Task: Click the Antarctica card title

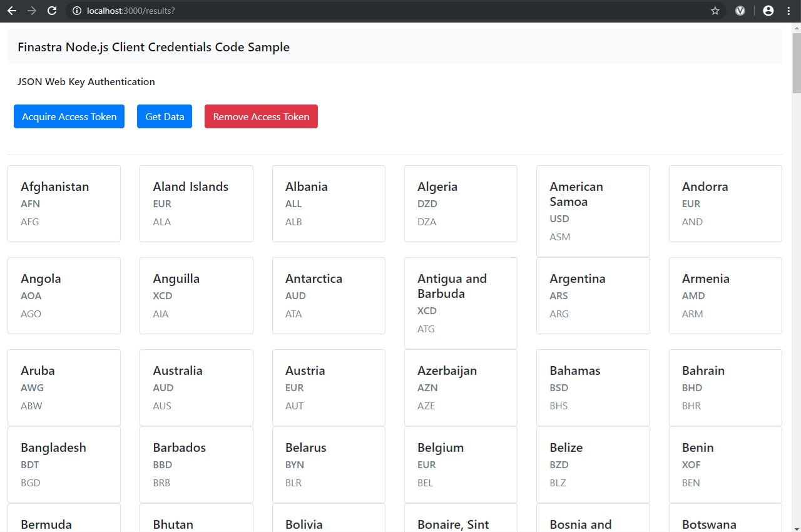Action: [x=314, y=279]
